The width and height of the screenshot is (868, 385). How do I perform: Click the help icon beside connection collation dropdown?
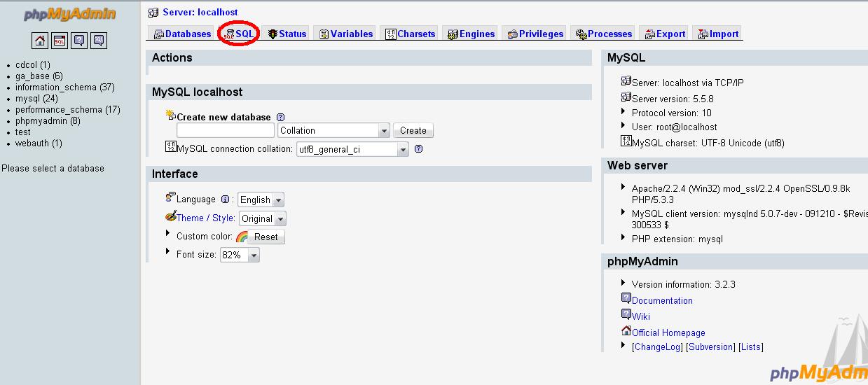[x=419, y=148]
